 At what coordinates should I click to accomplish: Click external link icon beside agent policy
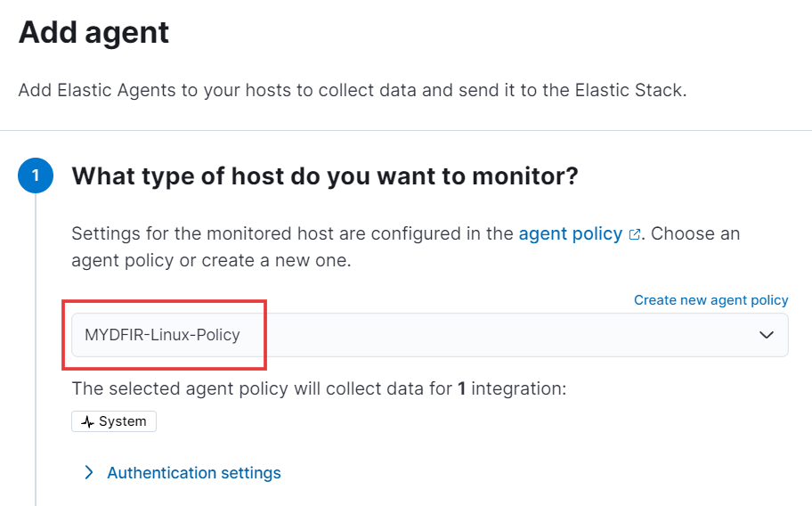(x=634, y=234)
